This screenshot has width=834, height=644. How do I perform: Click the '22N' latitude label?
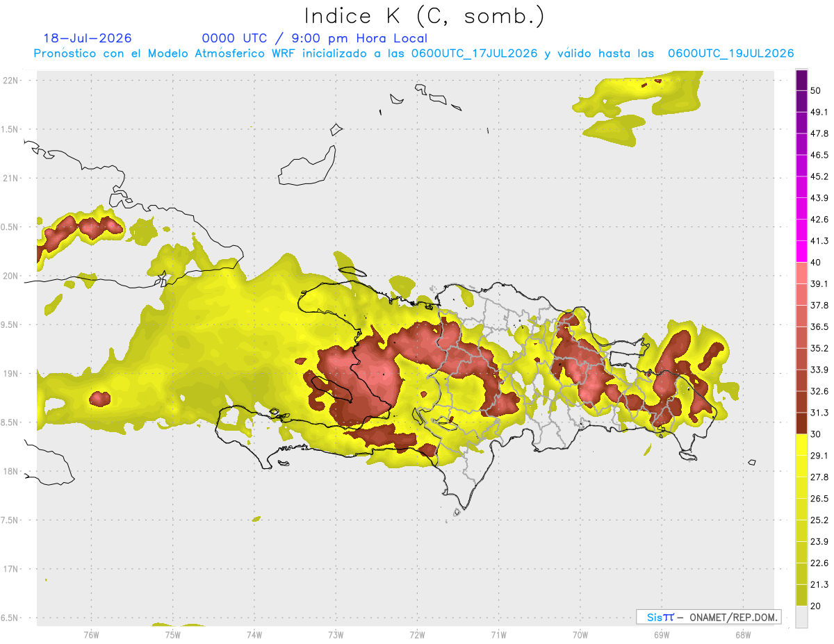[10, 80]
